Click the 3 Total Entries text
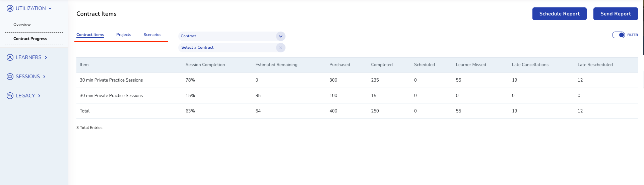Image resolution: width=644 pixels, height=185 pixels. [89, 128]
